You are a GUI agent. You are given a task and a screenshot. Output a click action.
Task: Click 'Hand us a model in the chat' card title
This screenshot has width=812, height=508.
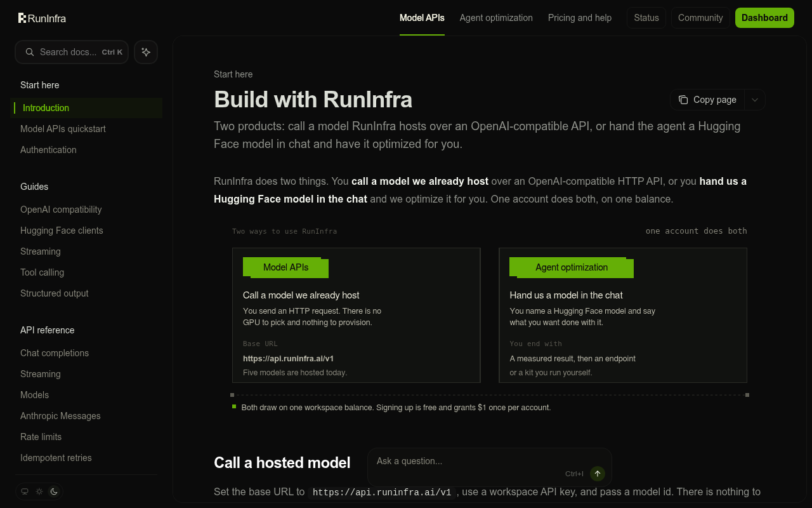click(566, 295)
